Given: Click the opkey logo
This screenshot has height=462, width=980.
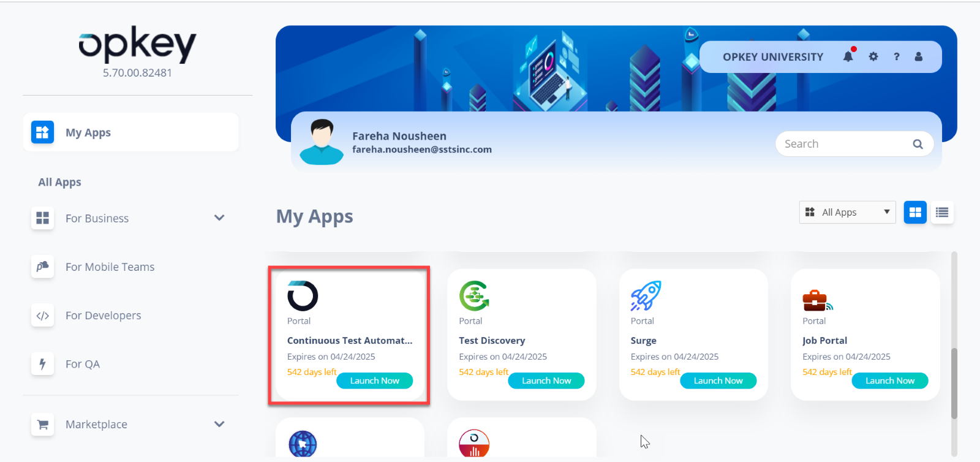Looking at the screenshot, I should point(137,44).
